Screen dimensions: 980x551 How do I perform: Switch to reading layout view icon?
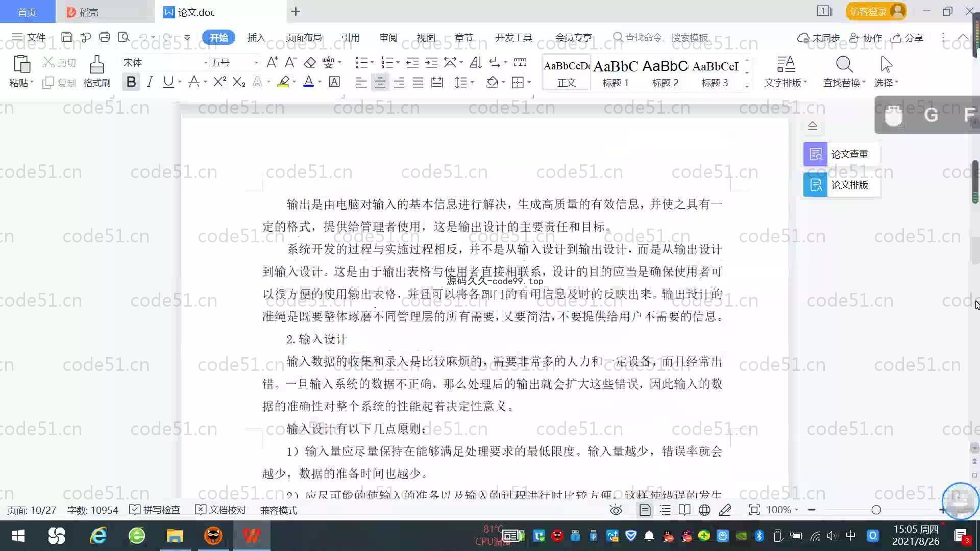684,510
